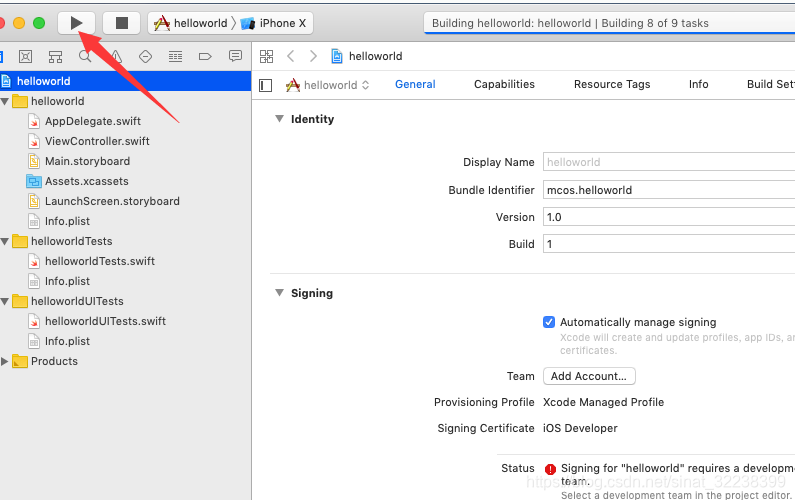Collapse the helloworld folder group

pos(5,101)
